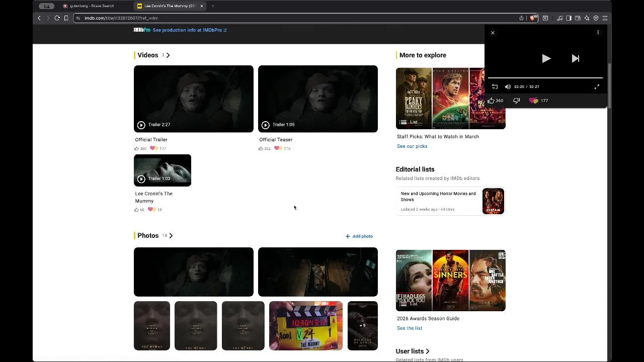Play the Official Trailer 2:27 video
Screen dimensions: 644x362
(x=194, y=99)
